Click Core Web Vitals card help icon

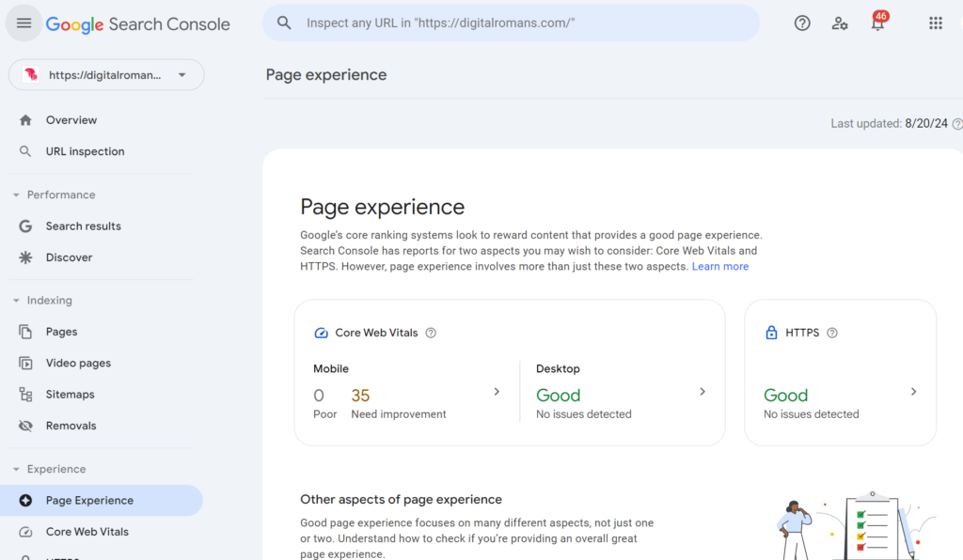431,333
